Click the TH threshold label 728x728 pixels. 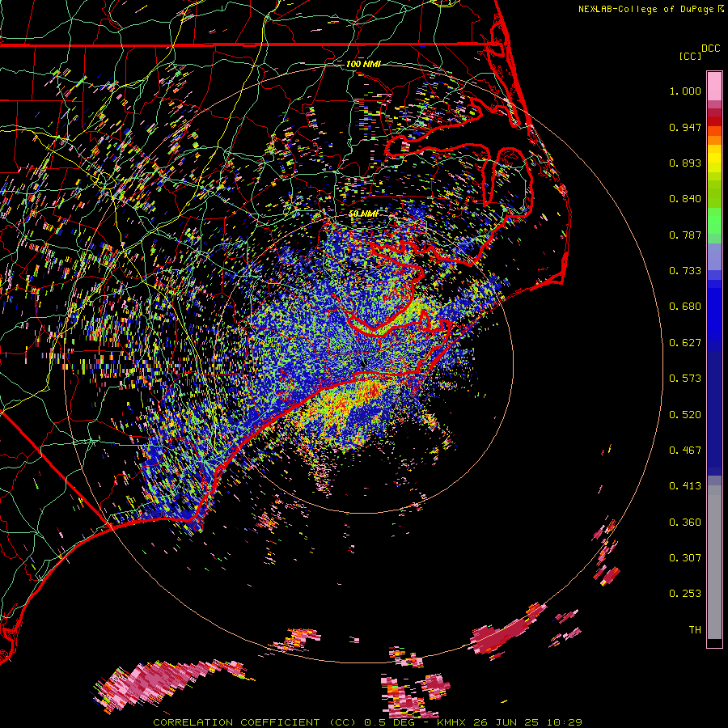click(695, 630)
